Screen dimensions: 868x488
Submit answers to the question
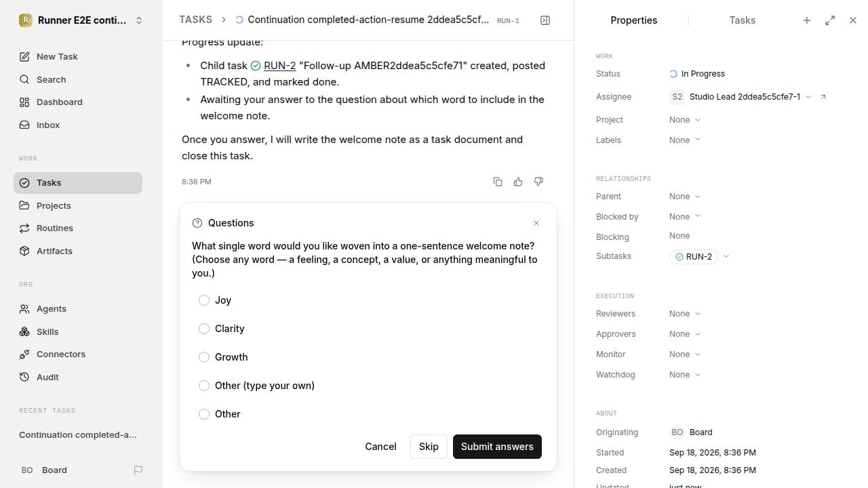(x=497, y=447)
